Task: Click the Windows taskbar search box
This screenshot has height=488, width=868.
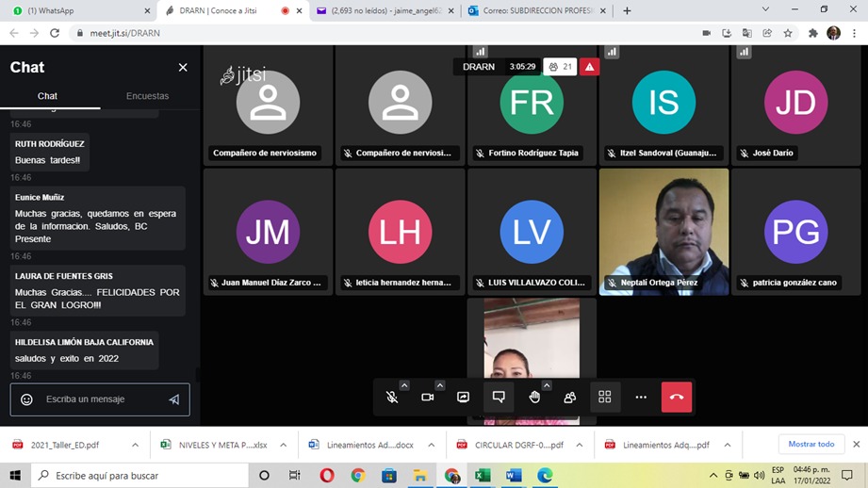Action: click(139, 475)
